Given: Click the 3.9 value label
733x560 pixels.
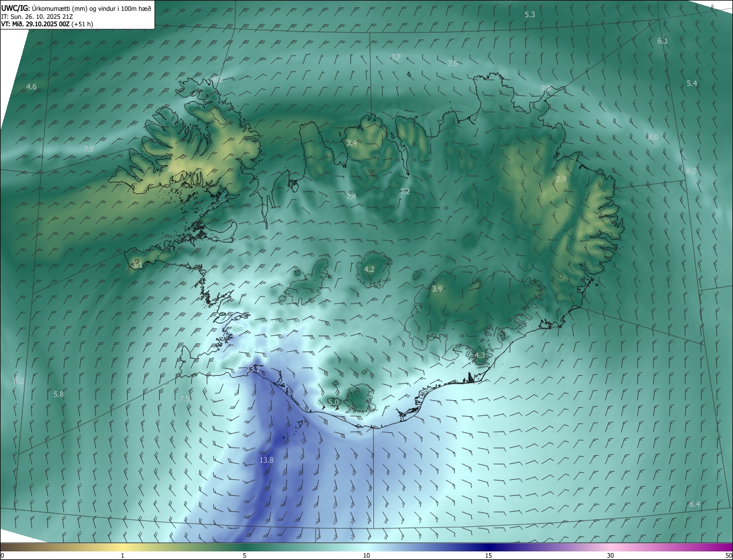Looking at the screenshot, I should pos(437,289).
